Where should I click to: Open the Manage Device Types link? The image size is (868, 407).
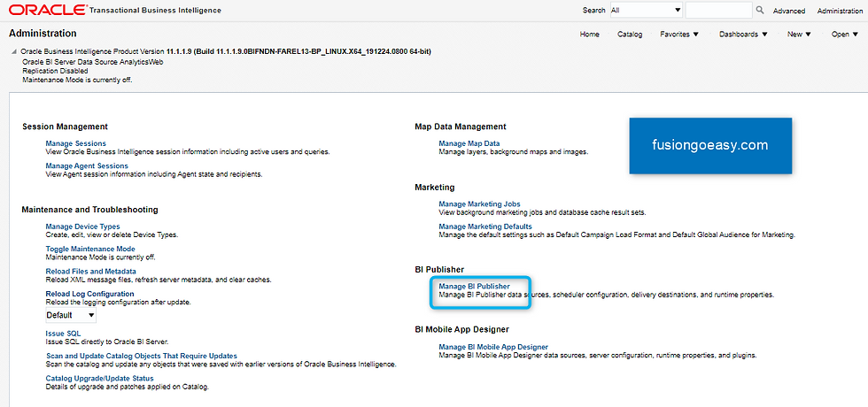tap(82, 227)
